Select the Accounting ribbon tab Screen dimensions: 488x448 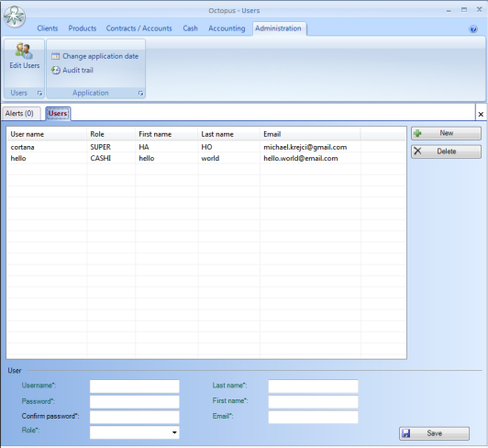pos(227,28)
